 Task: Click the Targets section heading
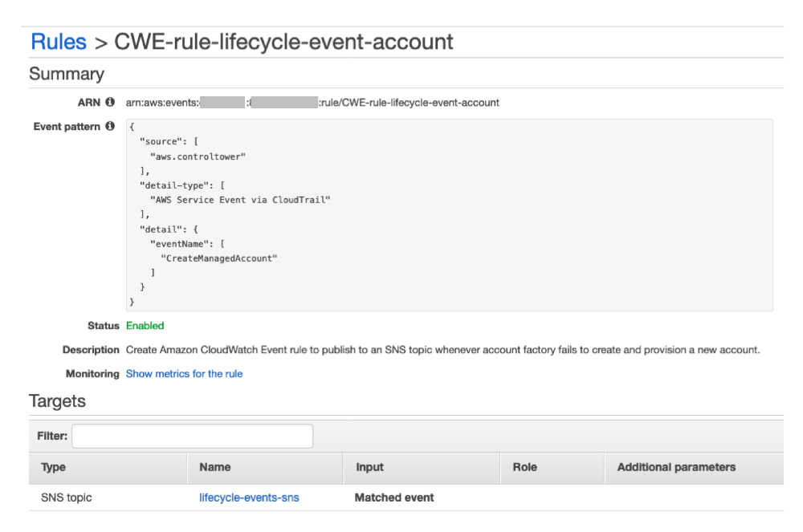click(x=58, y=401)
